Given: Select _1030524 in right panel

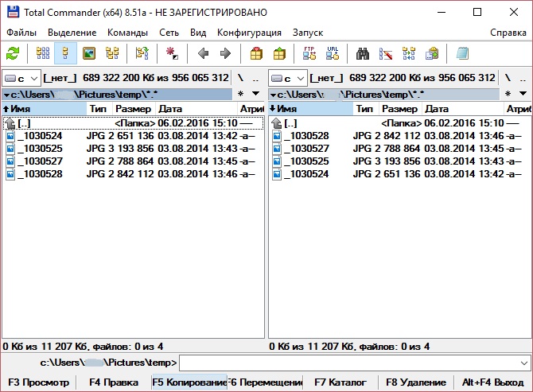Looking at the screenshot, I should click(x=399, y=174).
